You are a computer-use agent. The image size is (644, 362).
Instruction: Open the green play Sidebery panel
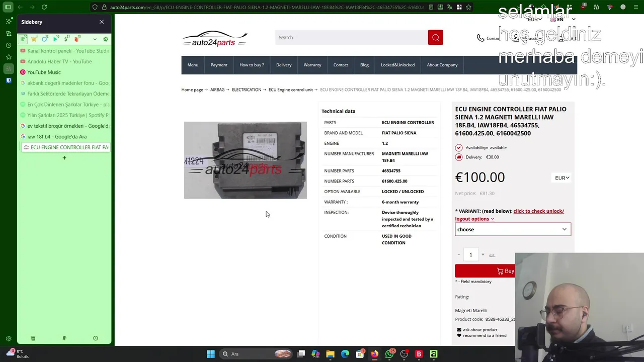(x=56, y=39)
